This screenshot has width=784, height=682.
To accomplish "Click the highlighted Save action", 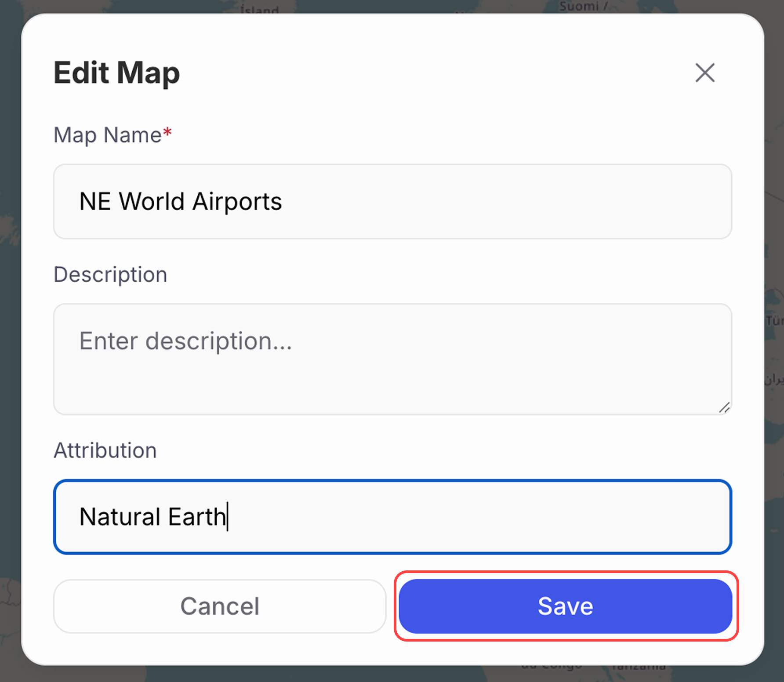I will pos(565,606).
